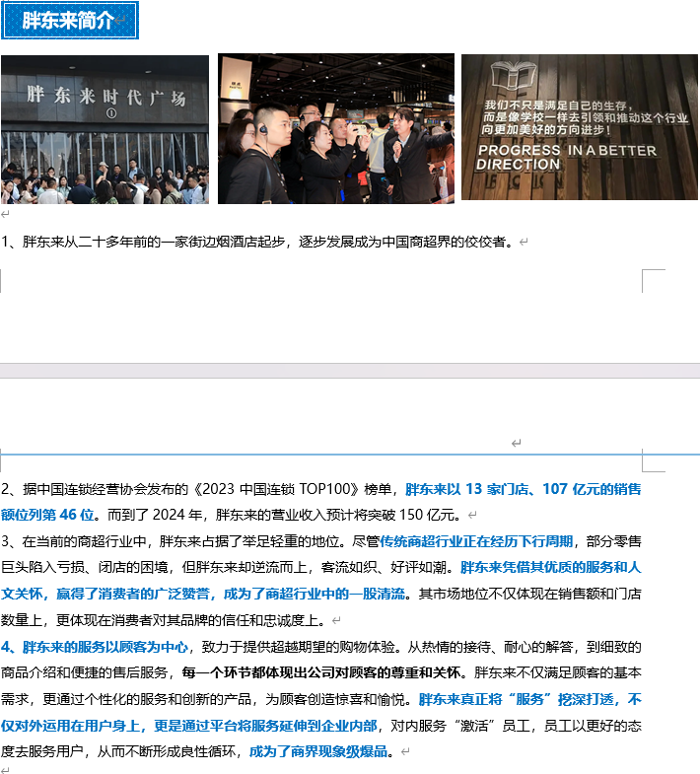Click text 致力于提供超越期望的购物体验
Screen dimensions: 700x774
coord(299,647)
